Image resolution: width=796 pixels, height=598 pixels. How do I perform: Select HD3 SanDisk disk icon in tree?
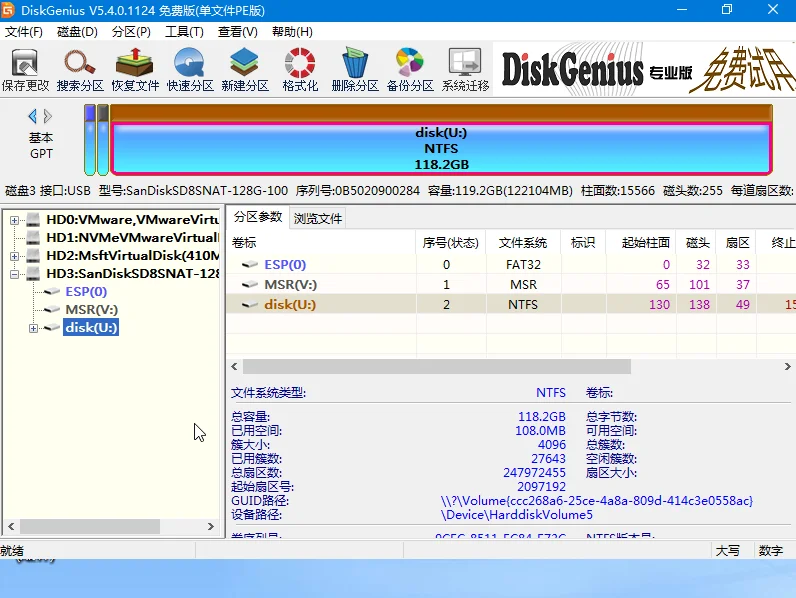33,274
